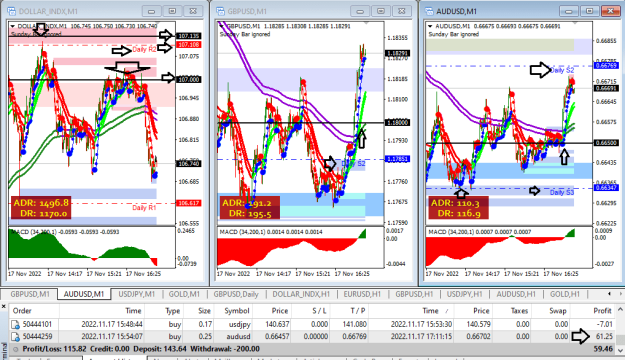Click the DOLLAR_INDX,M1 window chart icon
625x360 pixels.
[x=12, y=11]
